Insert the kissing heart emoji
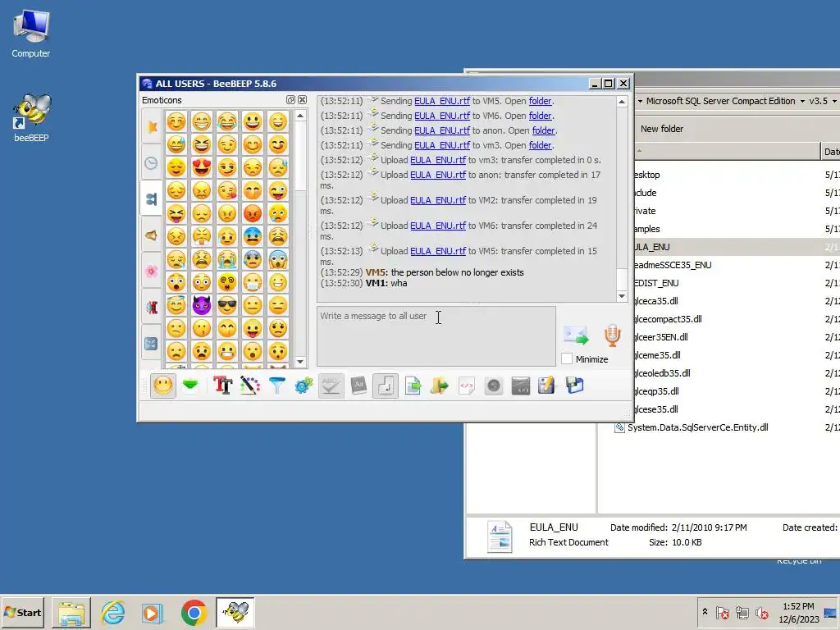The width and height of the screenshot is (840, 630). click(x=227, y=190)
